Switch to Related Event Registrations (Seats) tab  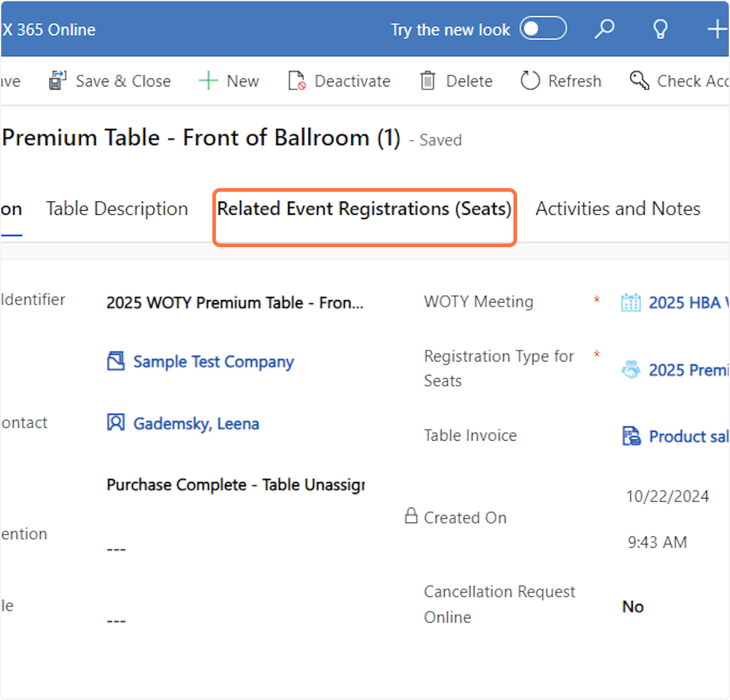point(364,209)
